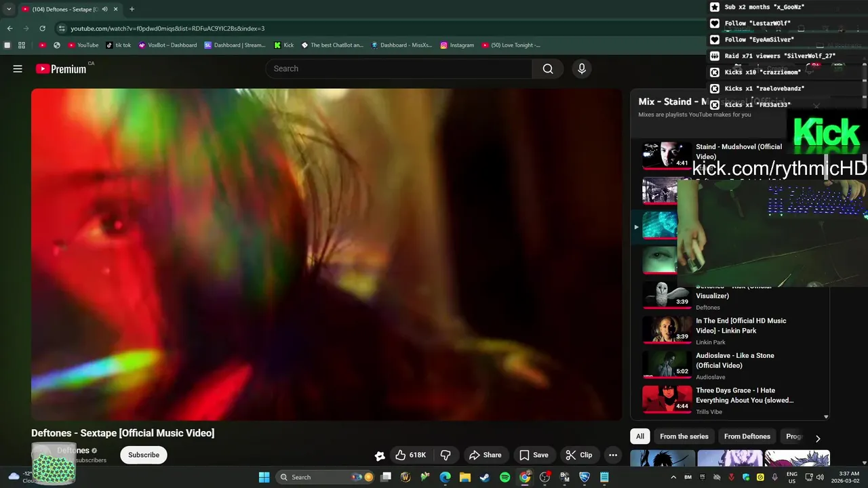This screenshot has height=488, width=868.
Task: Open the YouTube hamburger guide menu
Action: [18, 68]
